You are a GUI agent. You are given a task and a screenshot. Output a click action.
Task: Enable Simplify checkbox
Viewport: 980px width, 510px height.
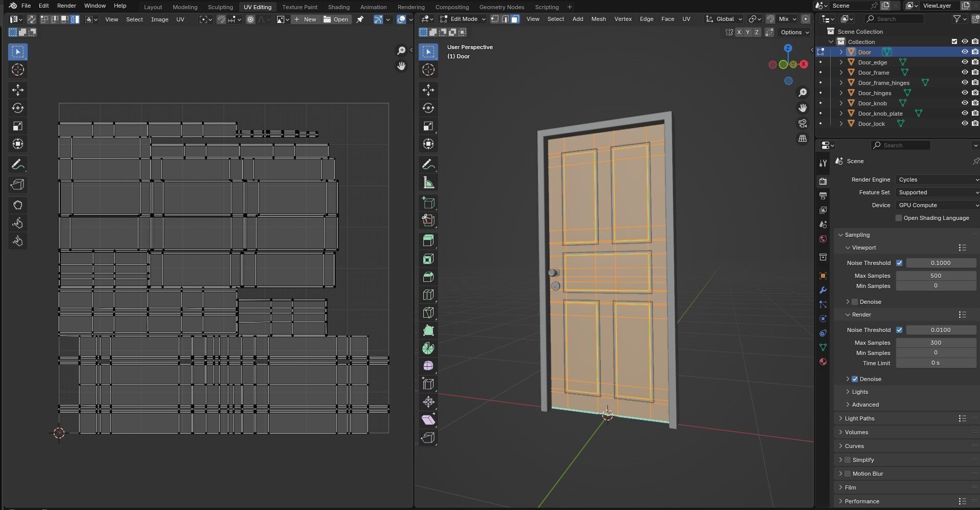(x=848, y=460)
